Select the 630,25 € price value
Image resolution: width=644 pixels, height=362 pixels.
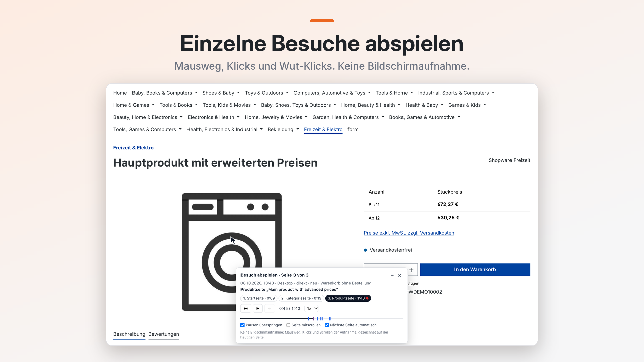(448, 218)
